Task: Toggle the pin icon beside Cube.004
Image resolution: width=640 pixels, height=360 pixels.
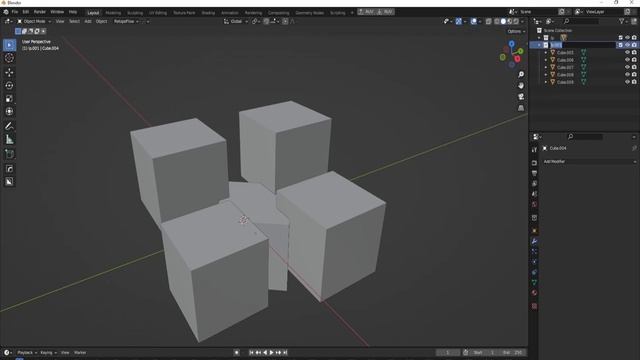Action: click(x=634, y=148)
